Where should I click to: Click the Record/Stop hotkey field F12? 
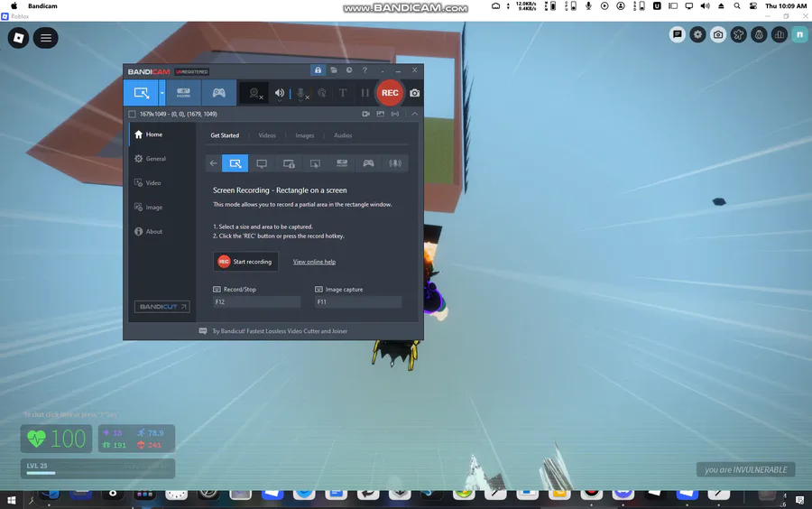(257, 301)
